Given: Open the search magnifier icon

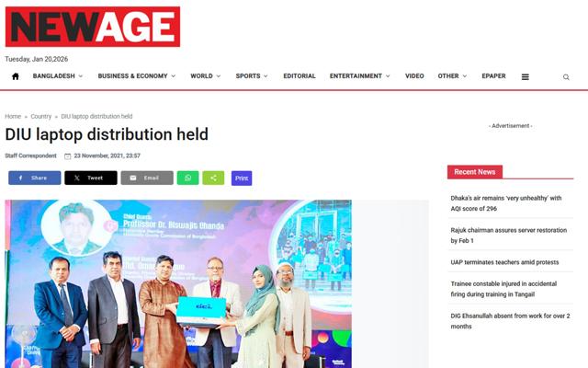Looking at the screenshot, I should [x=566, y=77].
